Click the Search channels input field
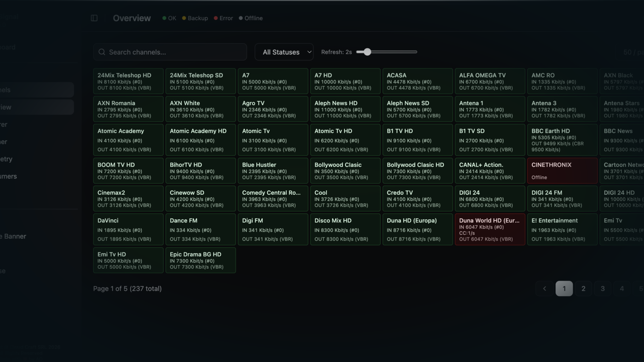The width and height of the screenshot is (644, 362). 170,52
